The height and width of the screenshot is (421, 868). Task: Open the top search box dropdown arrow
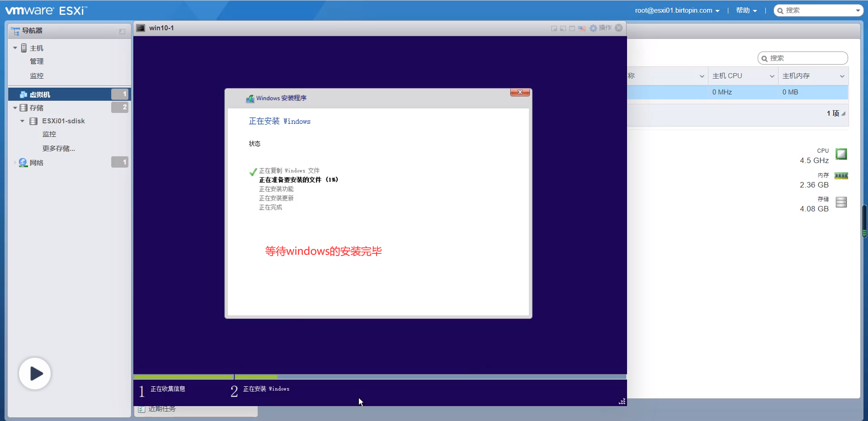point(858,11)
